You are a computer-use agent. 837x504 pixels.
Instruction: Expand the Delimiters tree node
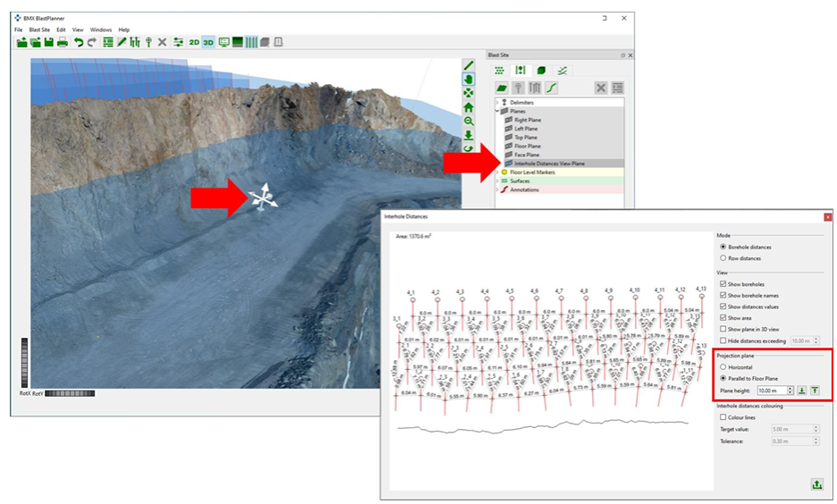(497, 103)
